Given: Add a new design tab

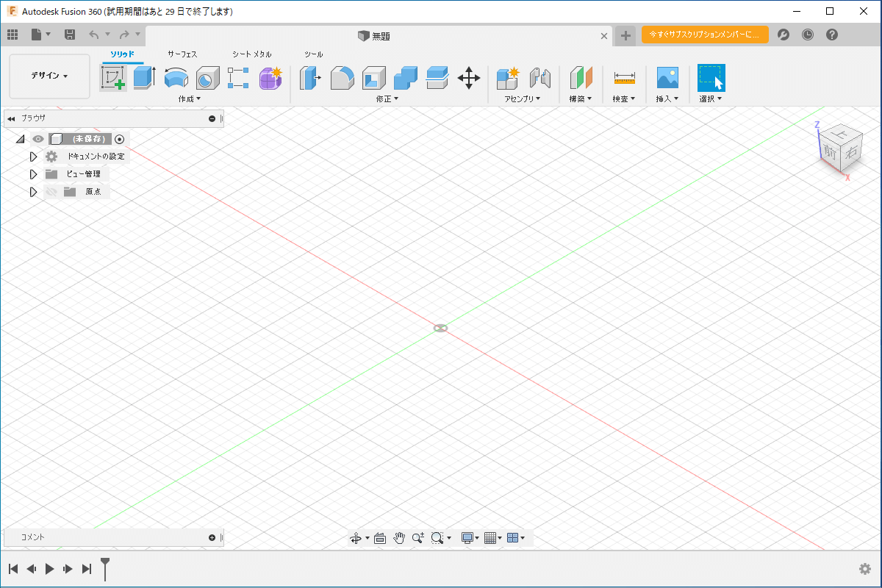Looking at the screenshot, I should click(x=625, y=35).
